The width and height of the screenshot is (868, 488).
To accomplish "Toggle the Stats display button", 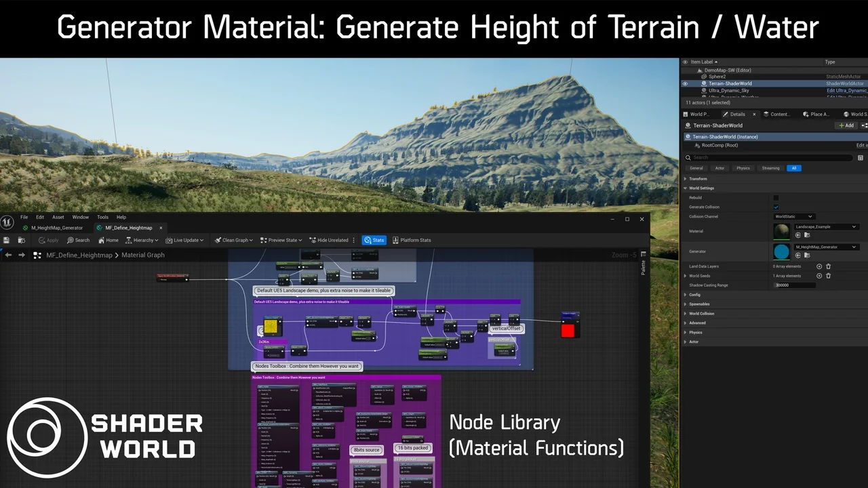I will click(374, 239).
